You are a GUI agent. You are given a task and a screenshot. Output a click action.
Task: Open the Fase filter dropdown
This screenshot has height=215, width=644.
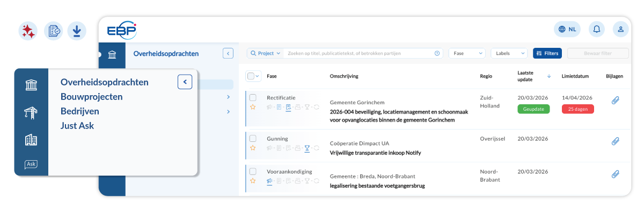click(466, 53)
